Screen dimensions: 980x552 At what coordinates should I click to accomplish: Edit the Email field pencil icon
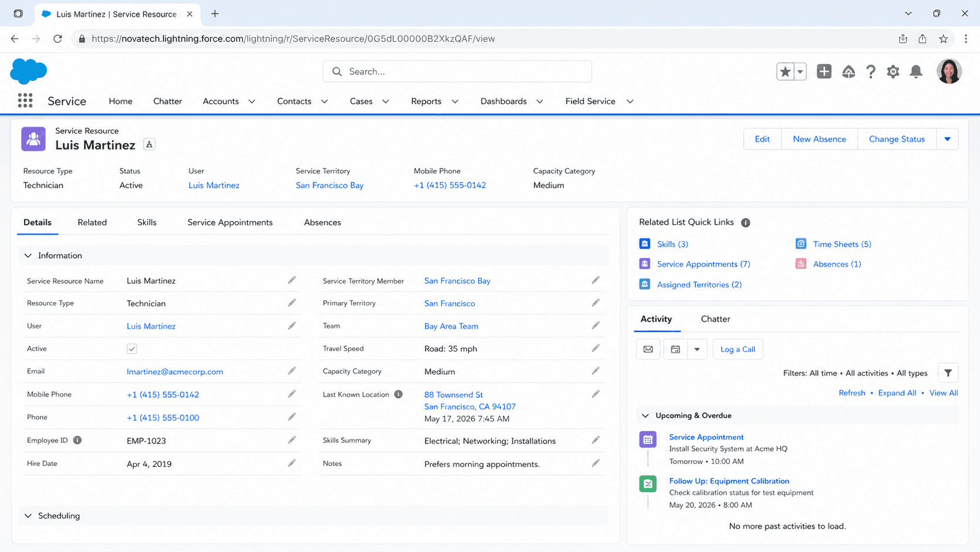pyautogui.click(x=292, y=371)
